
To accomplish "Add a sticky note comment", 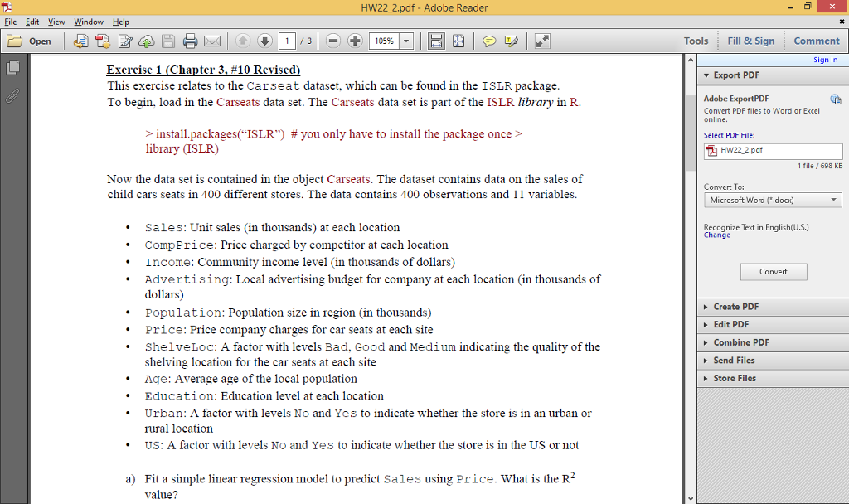I will (x=489, y=41).
